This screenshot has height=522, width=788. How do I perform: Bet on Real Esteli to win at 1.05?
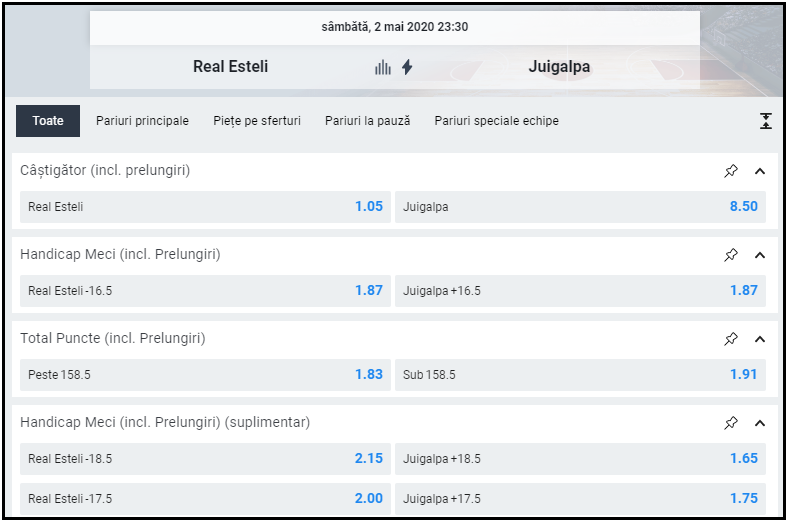205,207
